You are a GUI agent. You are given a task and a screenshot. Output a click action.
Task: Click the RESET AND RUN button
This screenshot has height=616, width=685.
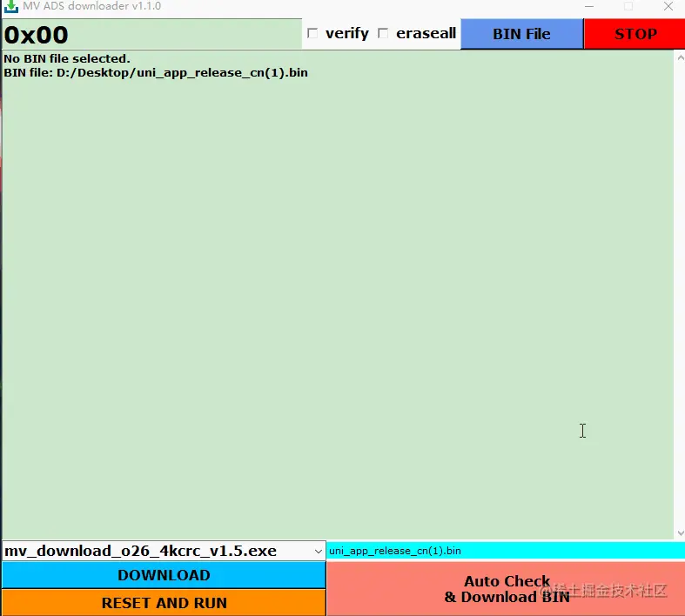(164, 603)
